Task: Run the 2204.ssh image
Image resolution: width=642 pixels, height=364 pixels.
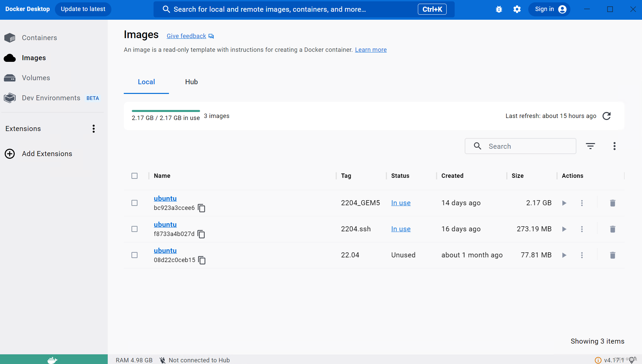Action: pyautogui.click(x=564, y=229)
